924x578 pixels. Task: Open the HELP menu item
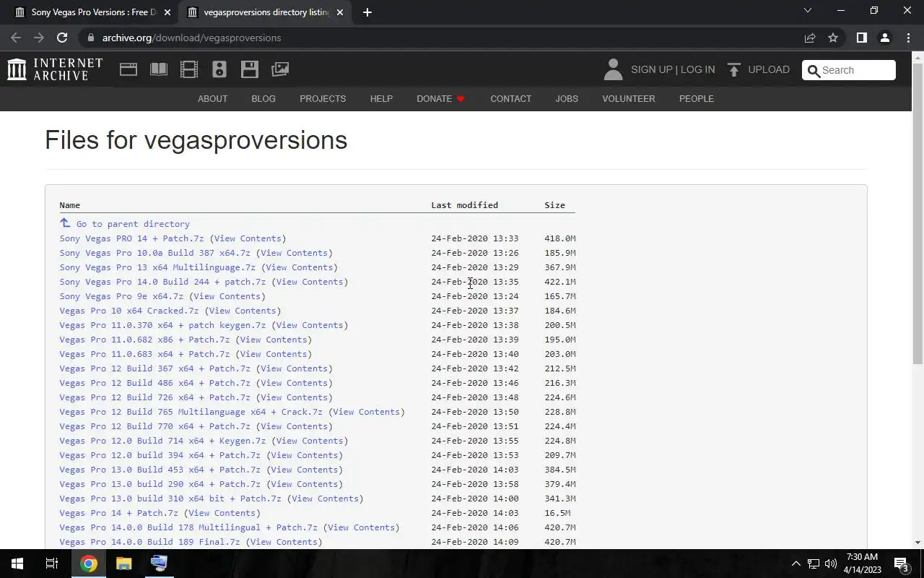(381, 98)
